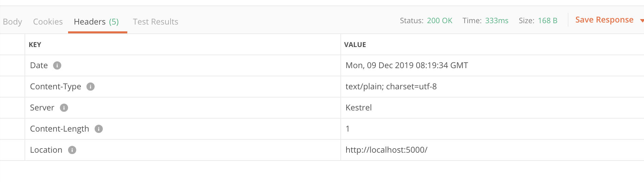Viewport: 644px width, 182px height.
Task: Click the info icon beside Content-Length
Action: [99, 129]
